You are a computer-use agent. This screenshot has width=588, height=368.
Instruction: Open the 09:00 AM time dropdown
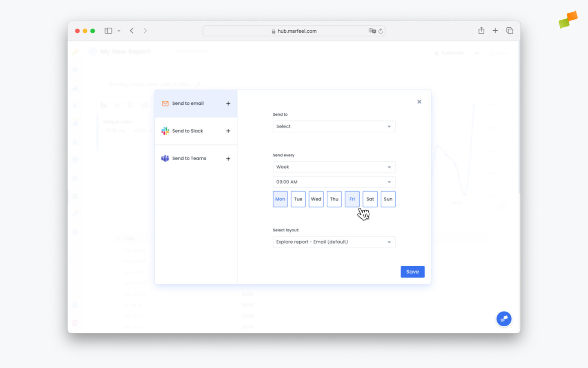point(334,182)
